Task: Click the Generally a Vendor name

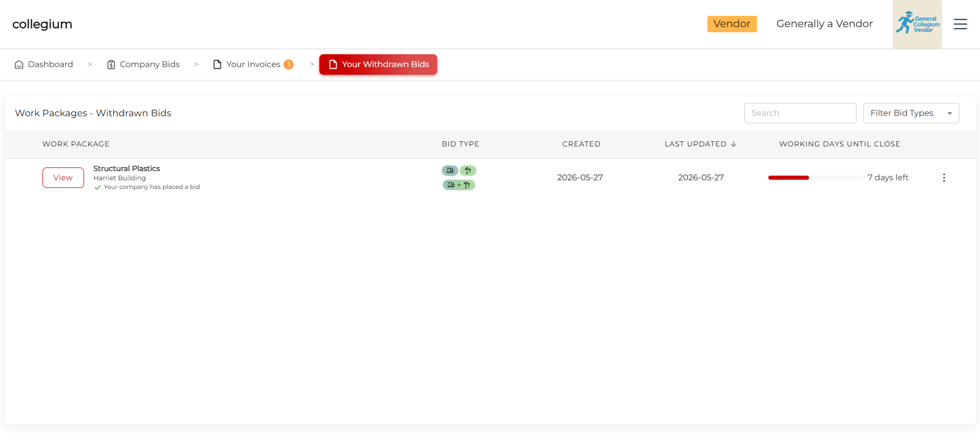Action: [824, 24]
